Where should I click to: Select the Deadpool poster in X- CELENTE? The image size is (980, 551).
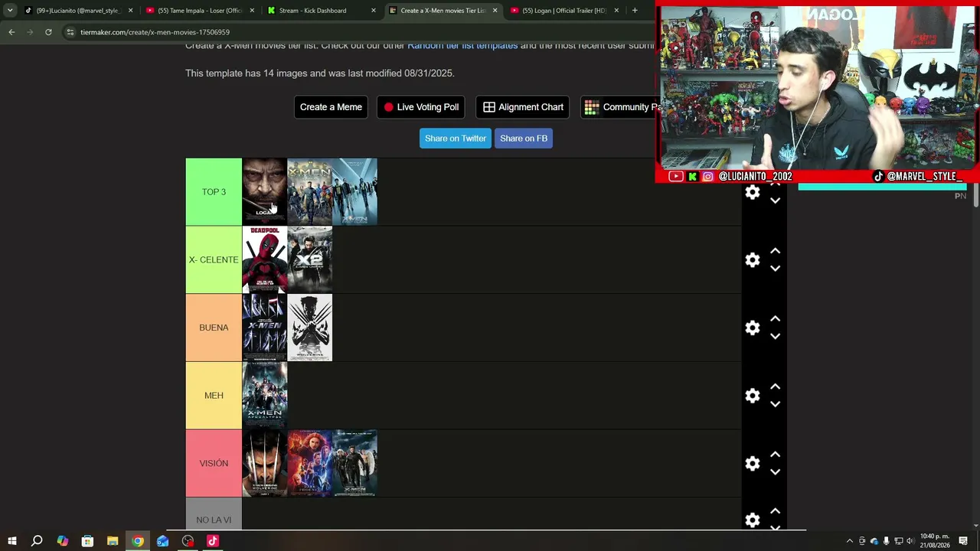[x=265, y=260]
